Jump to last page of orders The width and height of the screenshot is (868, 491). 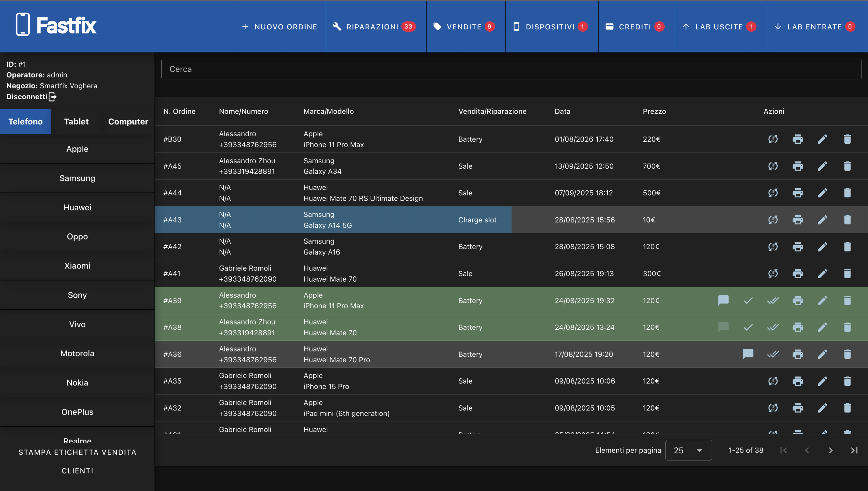854,450
